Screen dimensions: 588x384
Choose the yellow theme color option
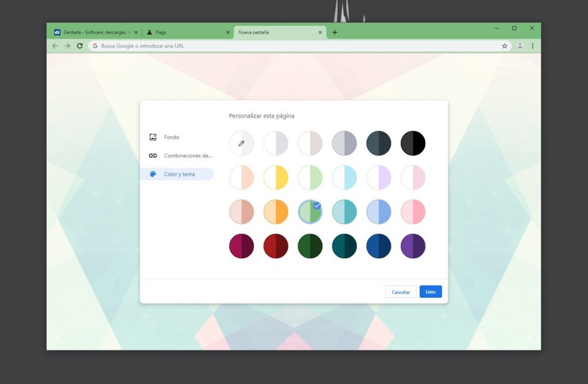point(276,177)
